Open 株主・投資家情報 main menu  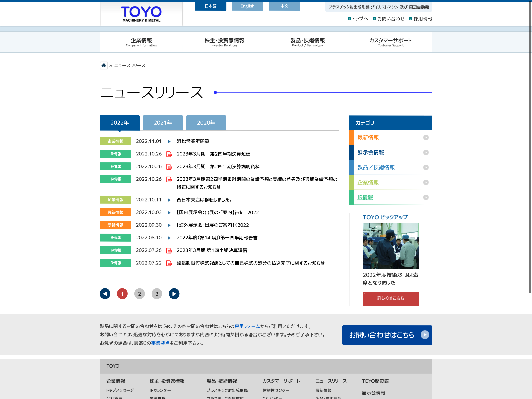[x=224, y=42]
